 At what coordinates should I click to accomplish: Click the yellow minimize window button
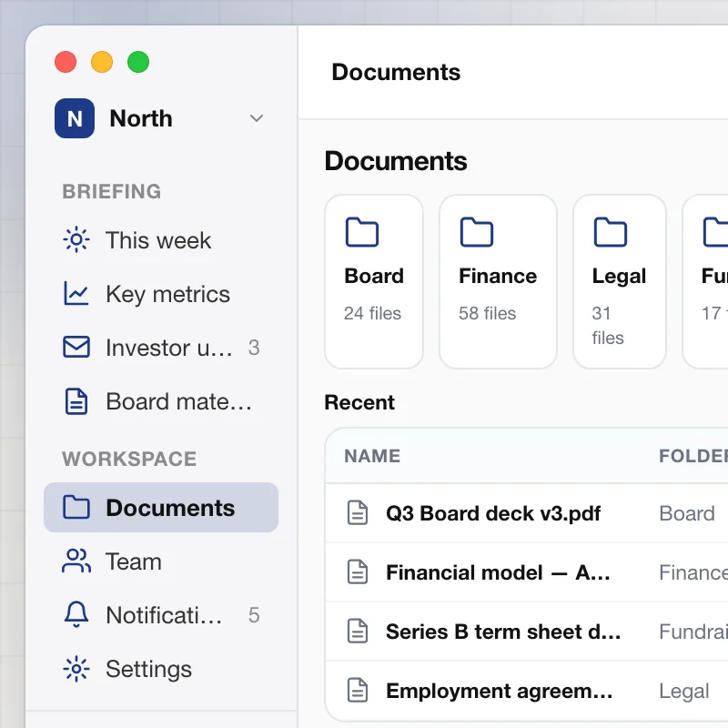(x=102, y=62)
